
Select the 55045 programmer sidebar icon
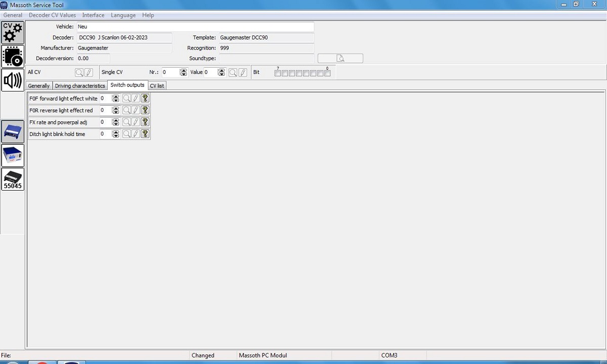point(13,179)
